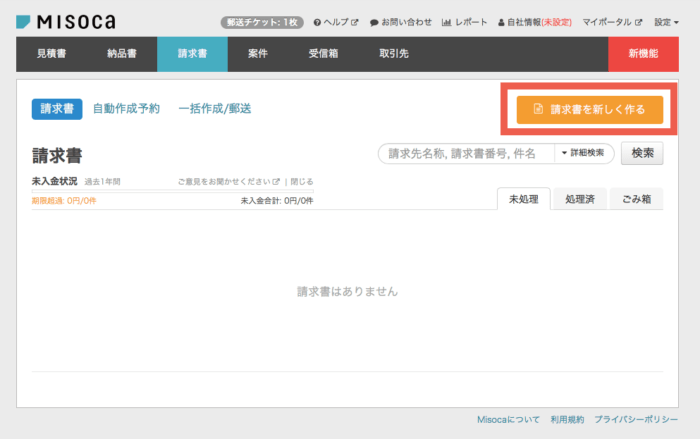Expand the 設定 settings dropdown
The width and height of the screenshot is (700, 439).
point(666,22)
